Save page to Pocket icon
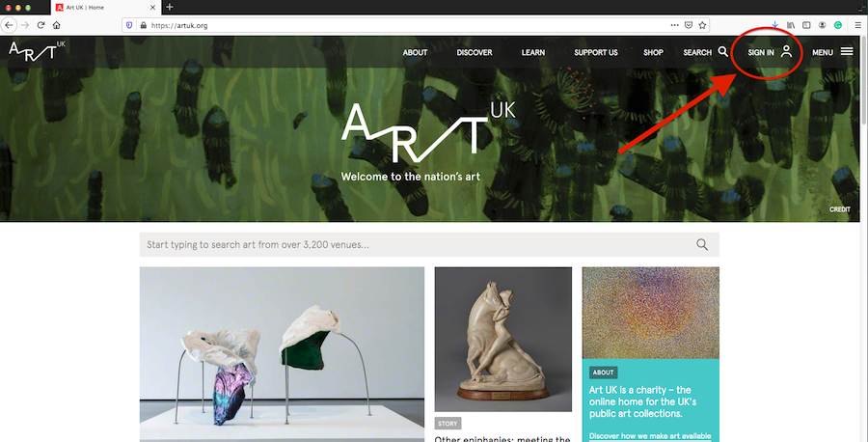This screenshot has width=868, height=442. point(688,25)
